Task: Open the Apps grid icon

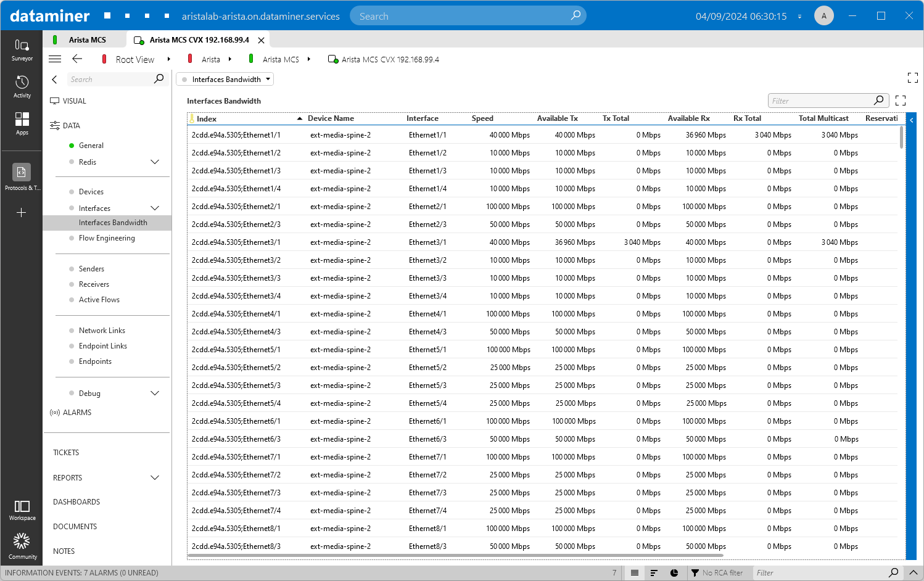Action: tap(22, 123)
